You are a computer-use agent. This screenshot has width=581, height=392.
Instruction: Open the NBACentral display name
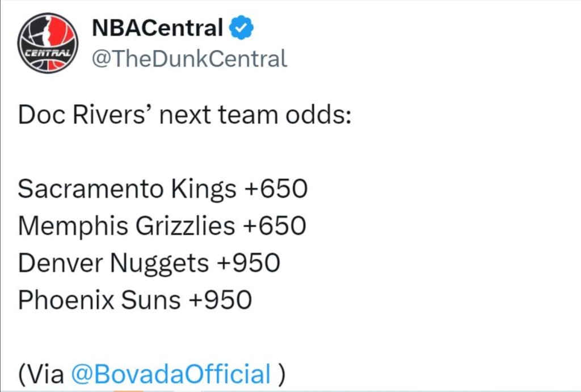tap(157, 28)
